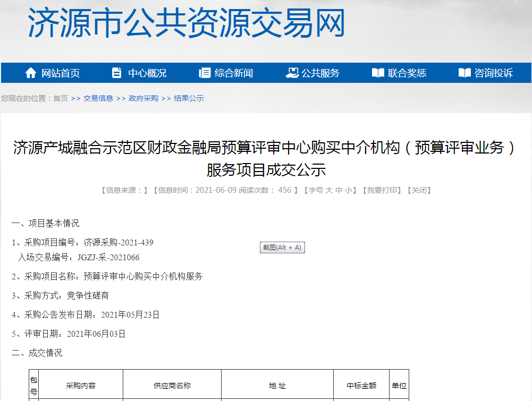Click the procurement method 竞争性磋商
Screen dimensions: 532x401
pos(88,296)
